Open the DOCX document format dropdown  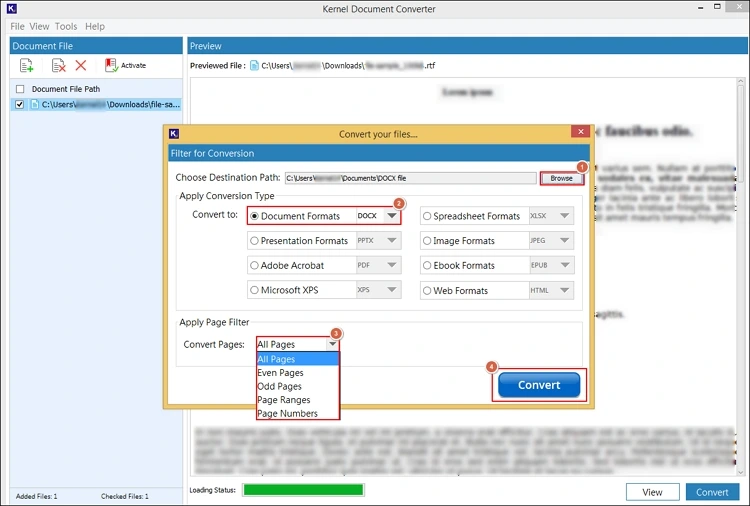pos(393,216)
